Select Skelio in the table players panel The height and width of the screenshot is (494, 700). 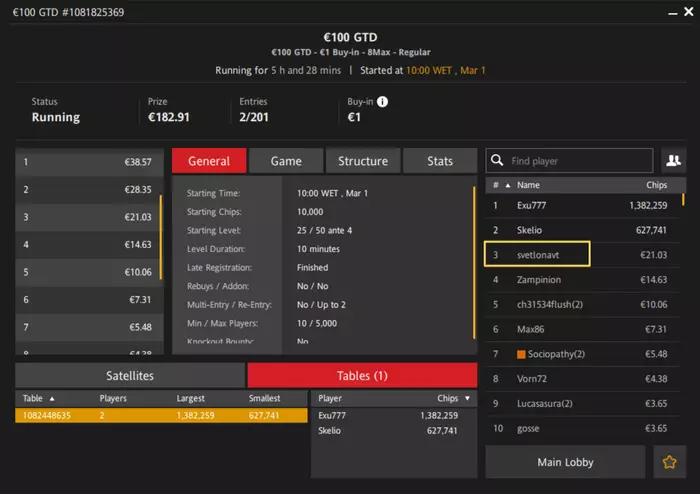(394, 431)
